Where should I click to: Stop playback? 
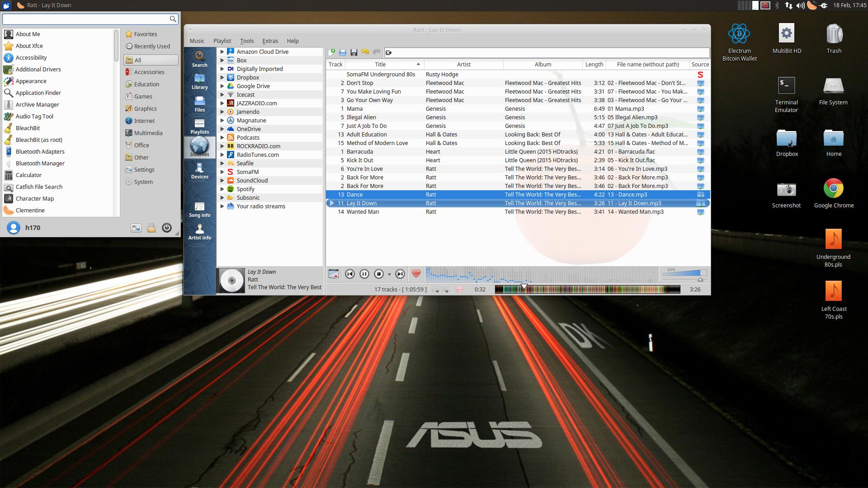coord(379,274)
